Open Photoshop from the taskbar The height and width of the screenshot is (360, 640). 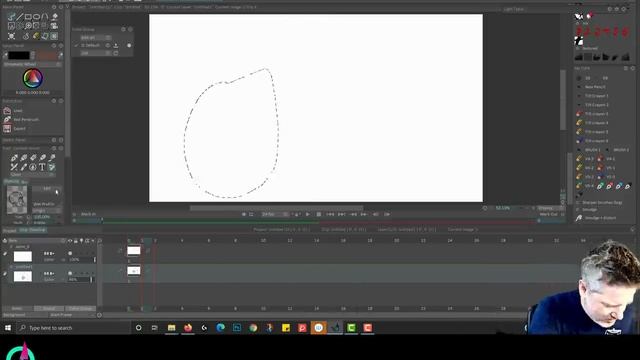237,328
